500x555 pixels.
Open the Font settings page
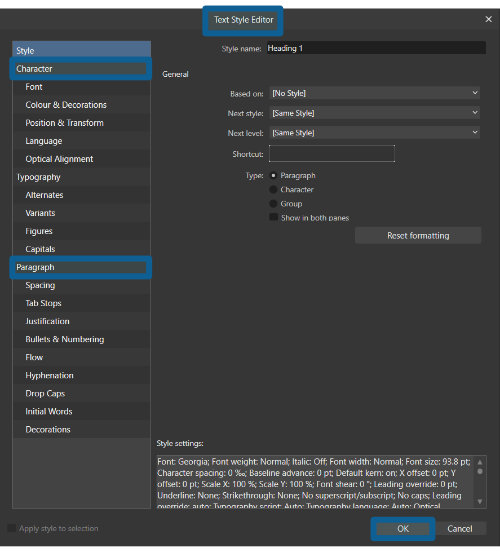point(81,87)
